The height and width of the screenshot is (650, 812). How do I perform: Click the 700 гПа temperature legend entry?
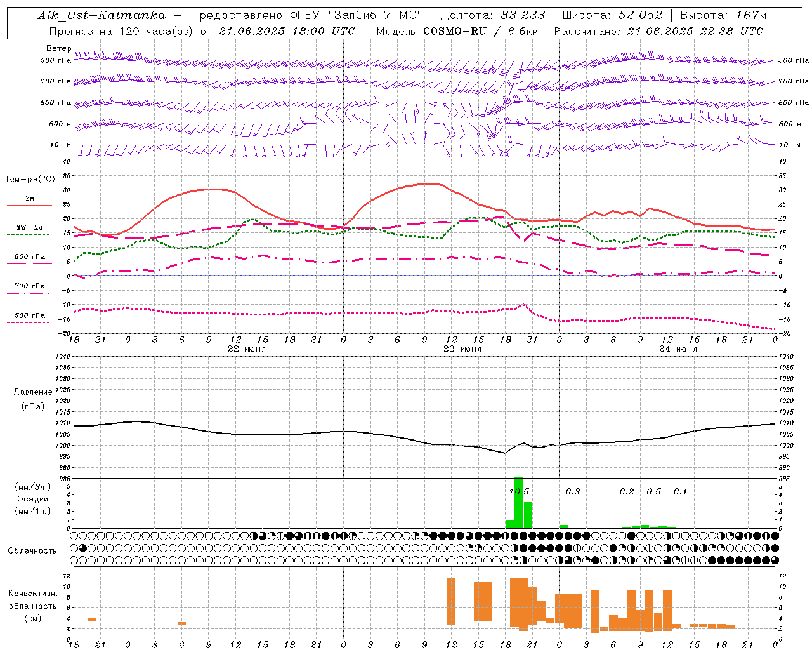(x=30, y=286)
